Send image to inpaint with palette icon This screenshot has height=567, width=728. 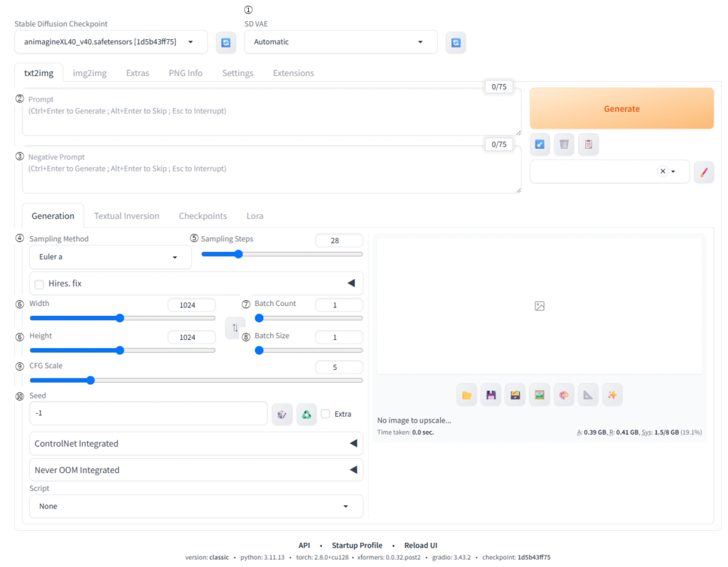(564, 395)
